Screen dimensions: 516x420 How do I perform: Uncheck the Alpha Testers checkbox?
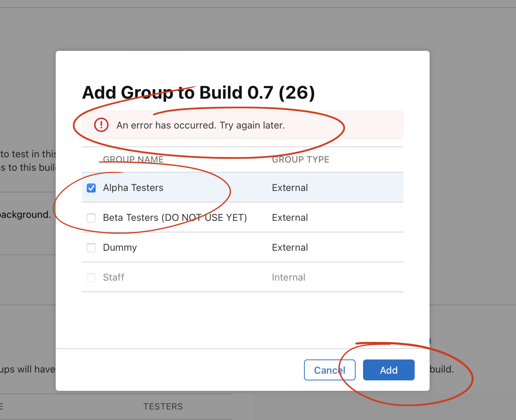91,188
